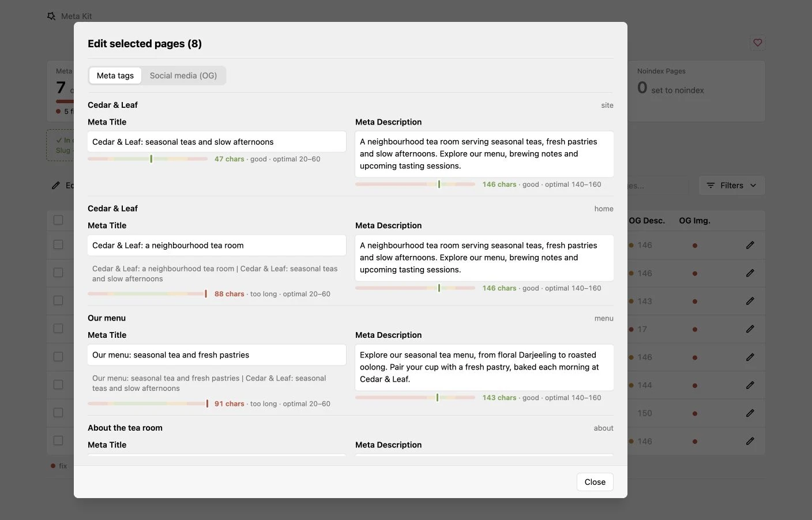Click the 'fix' legend text below the table

[x=63, y=466]
